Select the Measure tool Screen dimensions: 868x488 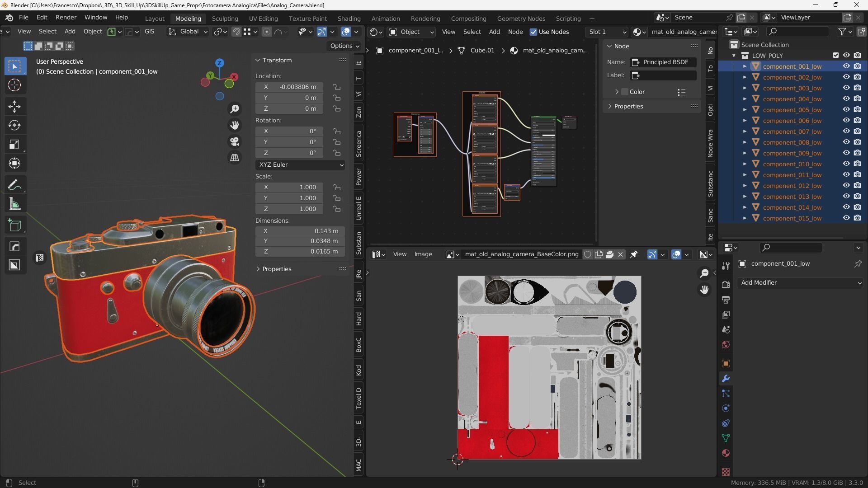point(14,204)
